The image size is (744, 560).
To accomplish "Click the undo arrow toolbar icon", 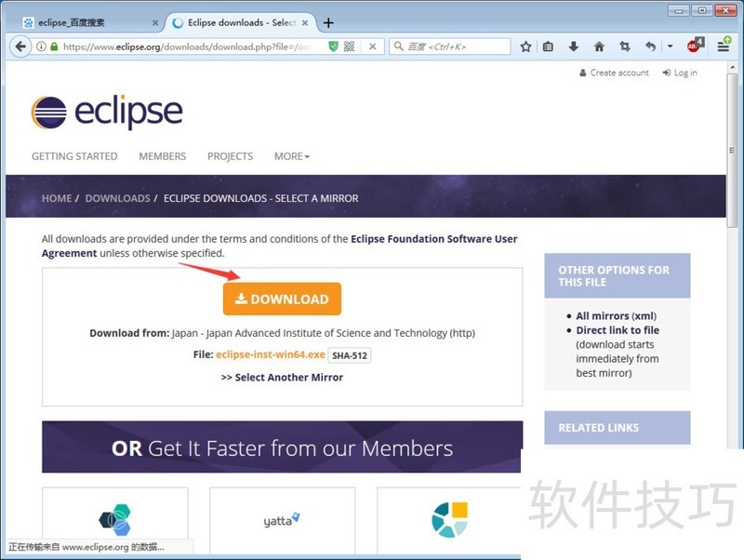I will pos(650,47).
